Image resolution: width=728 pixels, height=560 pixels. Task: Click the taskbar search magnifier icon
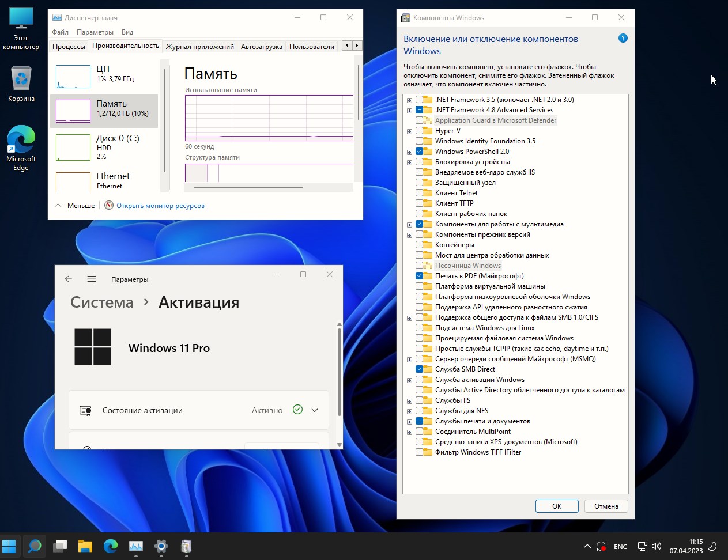[35, 546]
